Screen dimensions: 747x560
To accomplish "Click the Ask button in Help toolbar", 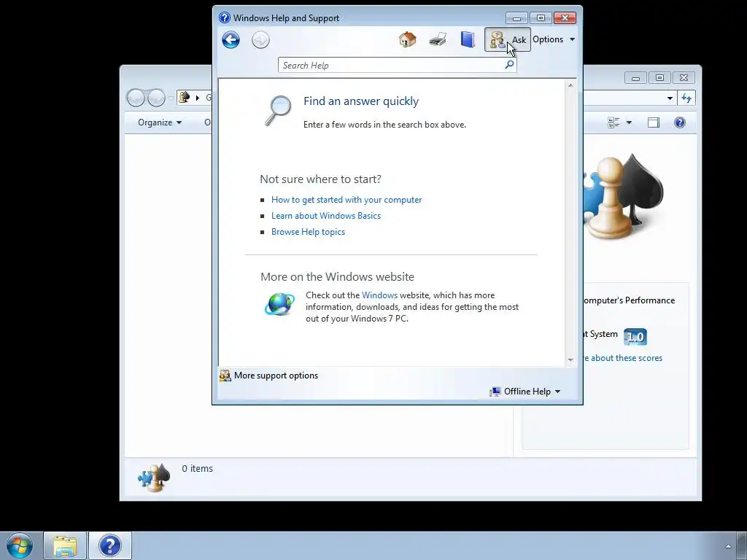I will pos(508,39).
